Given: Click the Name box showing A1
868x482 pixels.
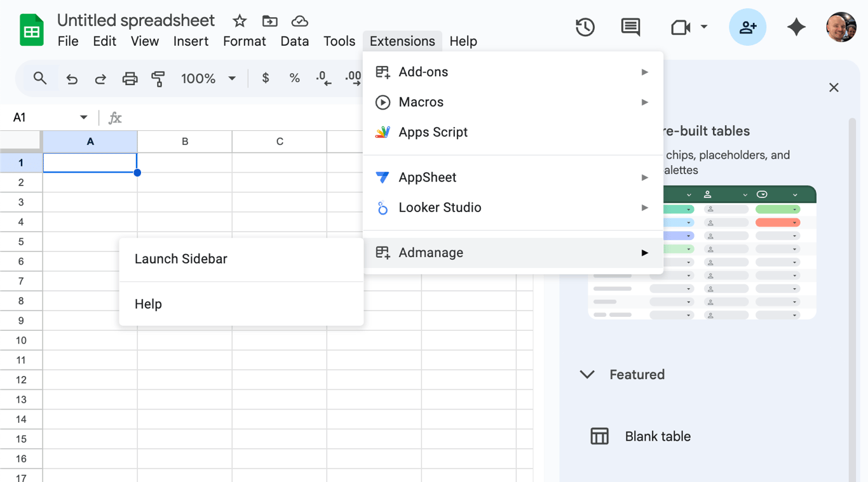Looking at the screenshot, I should tap(43, 117).
